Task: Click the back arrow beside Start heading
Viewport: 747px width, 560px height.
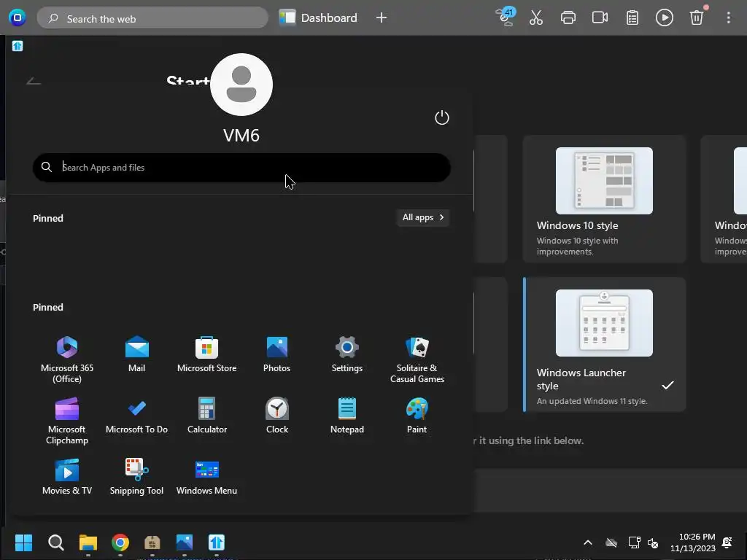Action: coord(34,81)
